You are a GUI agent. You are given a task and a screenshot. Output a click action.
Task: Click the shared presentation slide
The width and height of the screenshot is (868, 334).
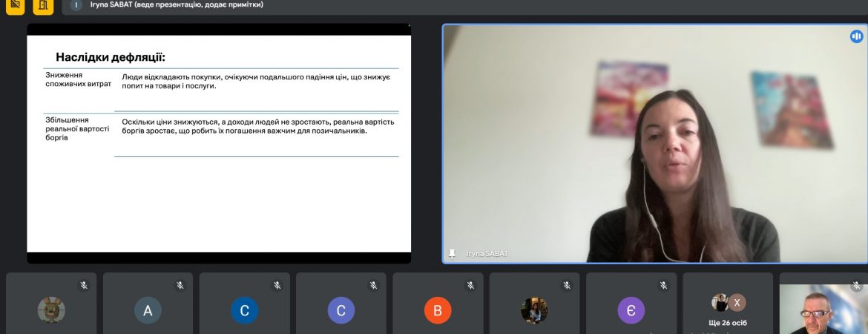[219, 143]
